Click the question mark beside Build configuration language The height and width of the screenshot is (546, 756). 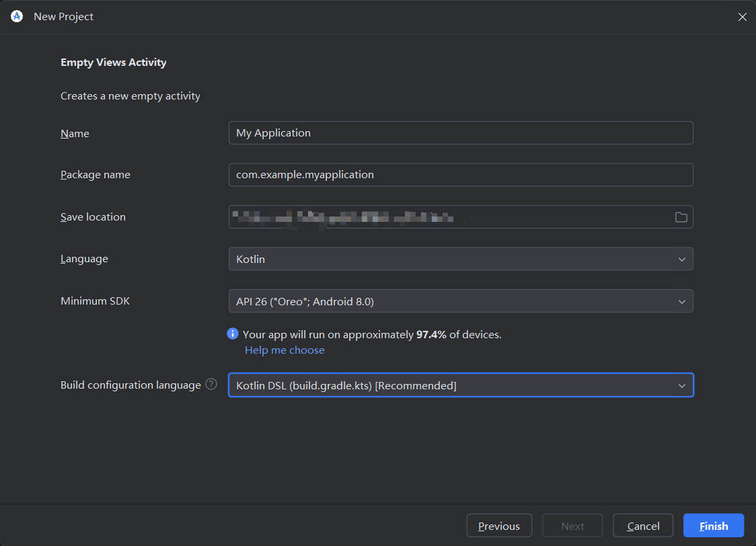[x=212, y=384]
